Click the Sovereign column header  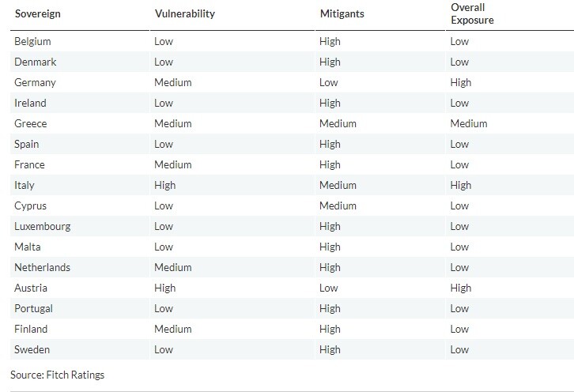(x=38, y=14)
